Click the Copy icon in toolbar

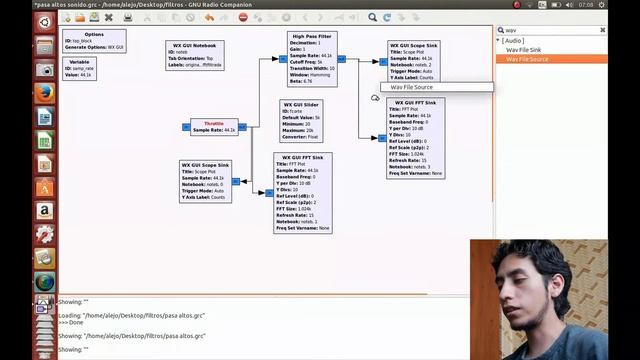(x=162, y=18)
